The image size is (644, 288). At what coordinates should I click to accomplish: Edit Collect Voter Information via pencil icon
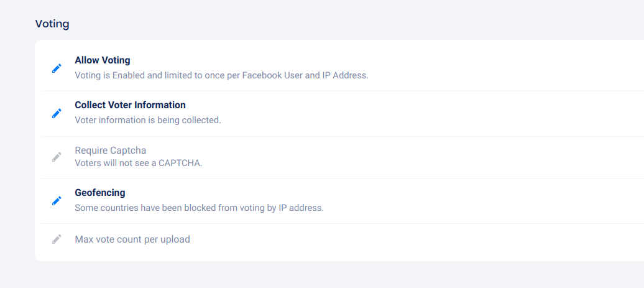pos(57,113)
